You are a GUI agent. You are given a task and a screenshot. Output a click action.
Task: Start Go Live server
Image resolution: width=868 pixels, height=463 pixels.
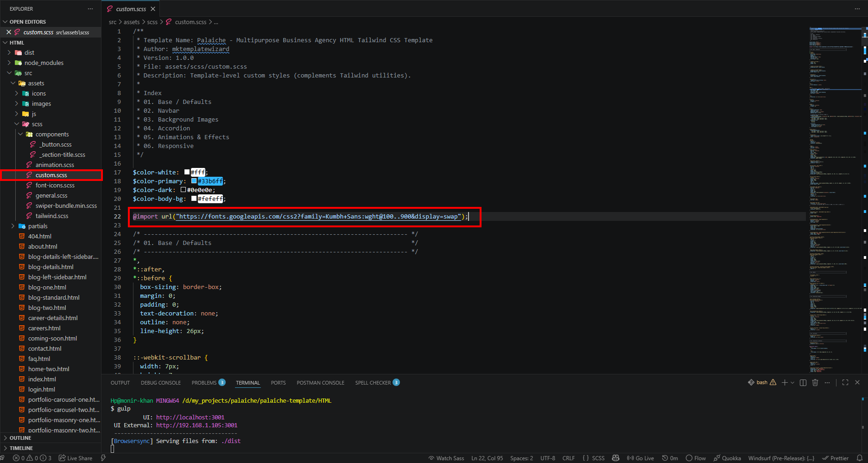pyautogui.click(x=640, y=458)
